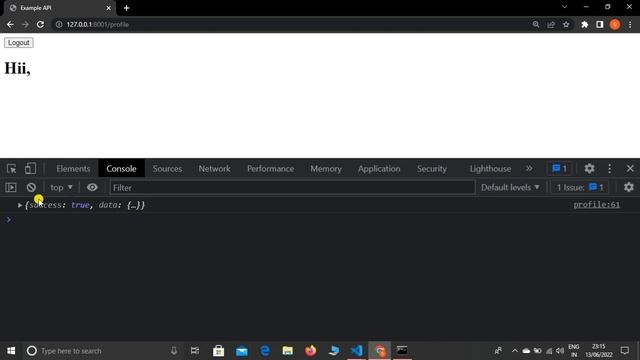Open the issues counter badge in tab bar

[559, 169]
